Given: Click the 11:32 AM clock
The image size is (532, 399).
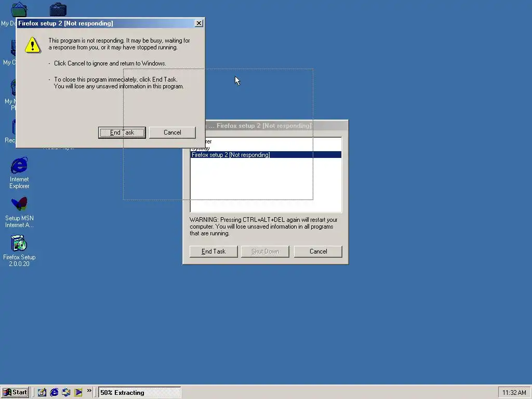Looking at the screenshot, I should 514,393.
